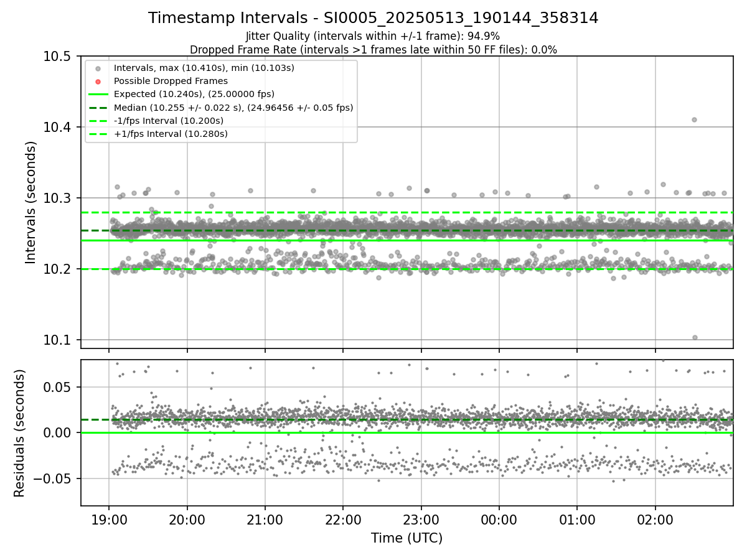
Task: Click legend entry starting 'Median (10.255 +/- 0.022 s)'
Action: pyautogui.click(x=233, y=108)
